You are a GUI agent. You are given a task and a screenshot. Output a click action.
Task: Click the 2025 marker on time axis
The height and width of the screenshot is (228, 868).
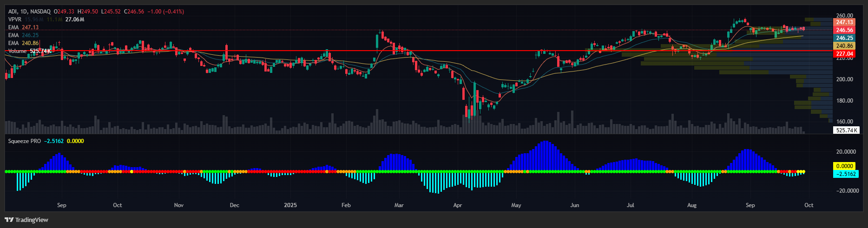click(290, 205)
